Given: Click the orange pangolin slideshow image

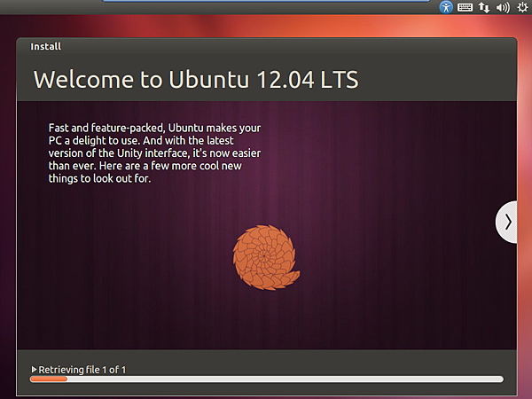Looking at the screenshot, I should pos(266,257).
